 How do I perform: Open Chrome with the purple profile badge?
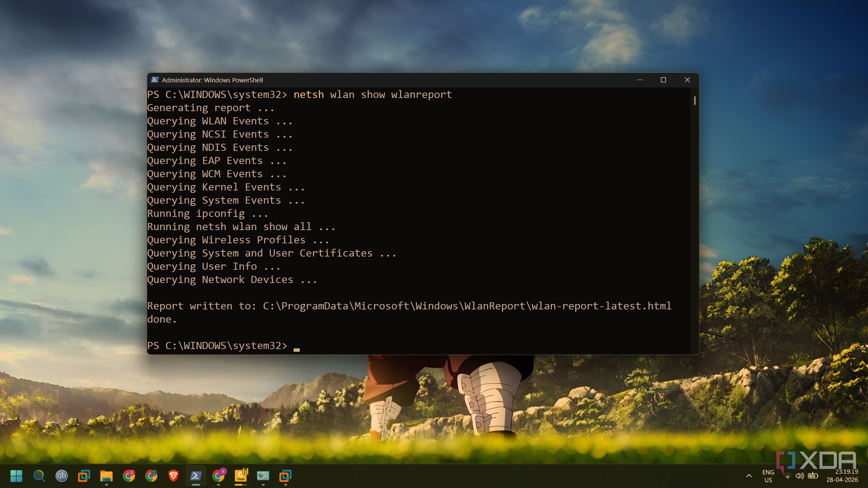pyautogui.click(x=218, y=476)
